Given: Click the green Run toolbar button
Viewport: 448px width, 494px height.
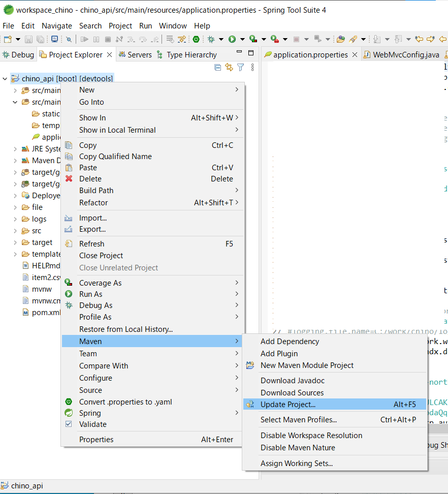Looking at the screenshot, I should (x=232, y=39).
